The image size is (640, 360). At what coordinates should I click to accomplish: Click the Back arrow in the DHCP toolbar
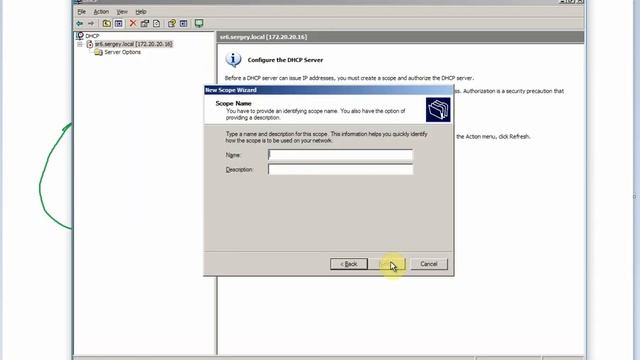pos(80,24)
